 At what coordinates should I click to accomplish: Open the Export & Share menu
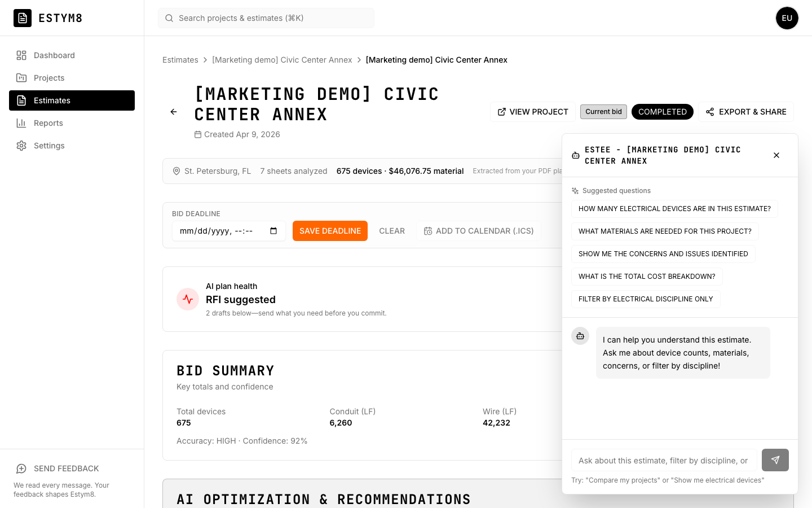coord(745,112)
